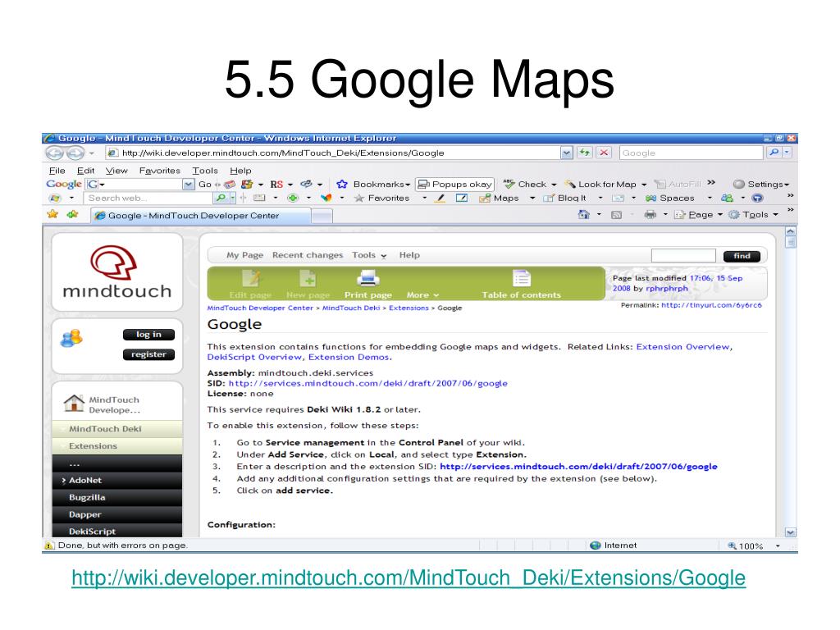The width and height of the screenshot is (840, 630).
Task: Select AdoNet in the sidebar list
Action: pyautogui.click(x=117, y=480)
